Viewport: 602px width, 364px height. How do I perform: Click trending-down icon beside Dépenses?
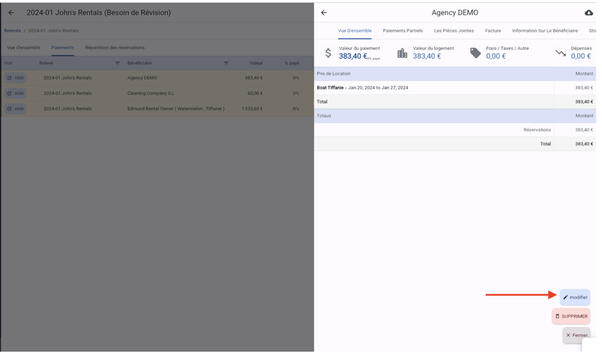pyautogui.click(x=561, y=53)
